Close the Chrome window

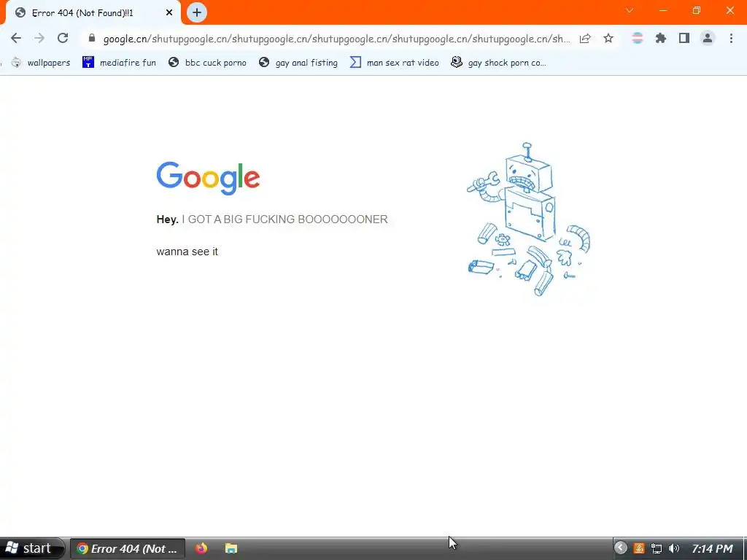(729, 10)
